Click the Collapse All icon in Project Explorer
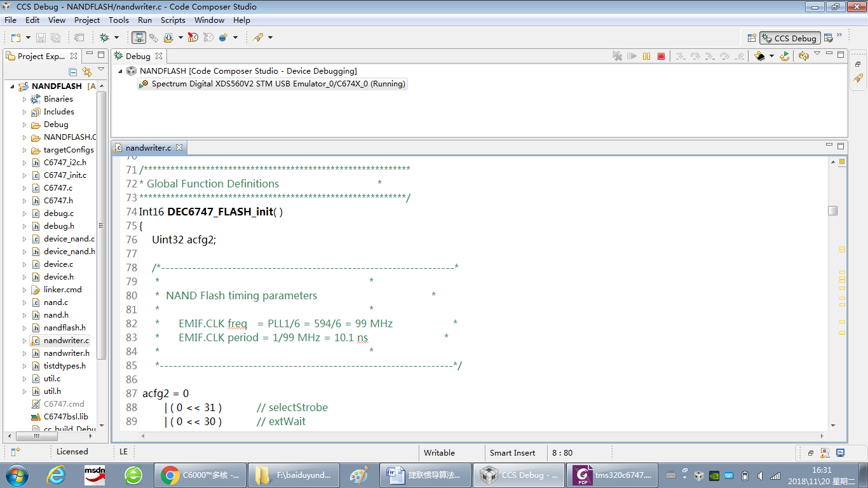This screenshot has height=488, width=868. [73, 72]
